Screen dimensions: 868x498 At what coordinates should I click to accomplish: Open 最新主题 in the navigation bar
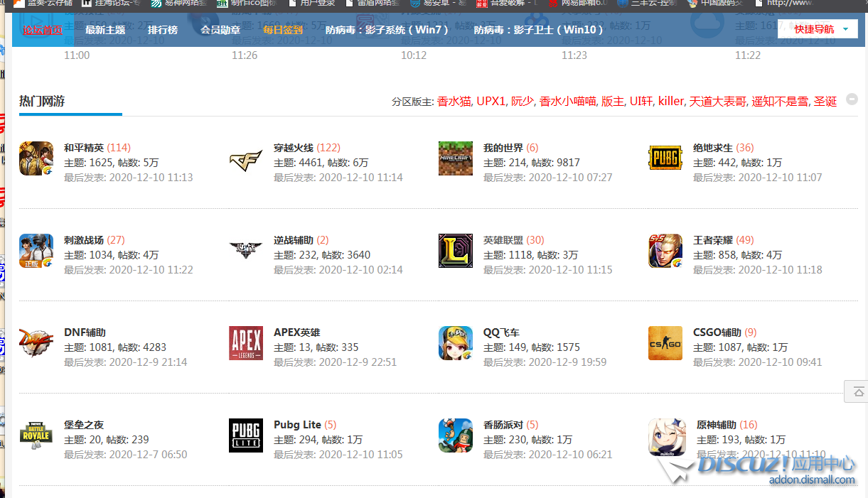[105, 30]
